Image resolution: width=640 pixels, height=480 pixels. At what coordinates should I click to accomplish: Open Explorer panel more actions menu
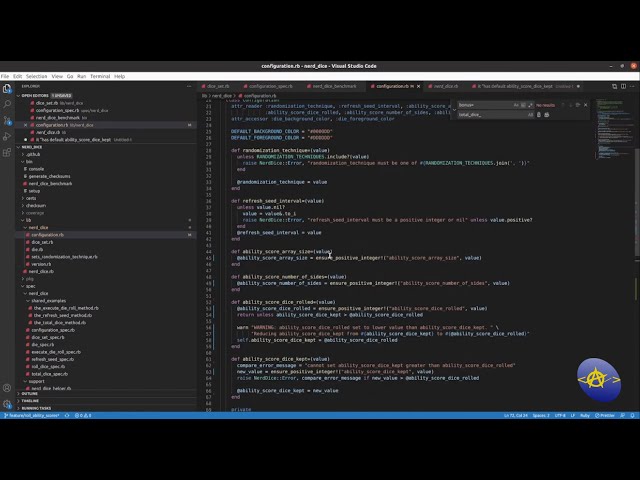[189, 86]
